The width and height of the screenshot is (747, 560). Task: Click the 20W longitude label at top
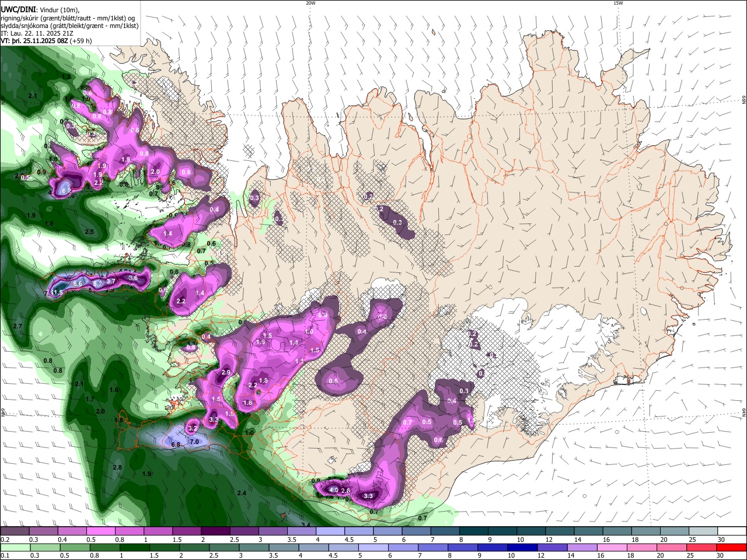tap(311, 3)
